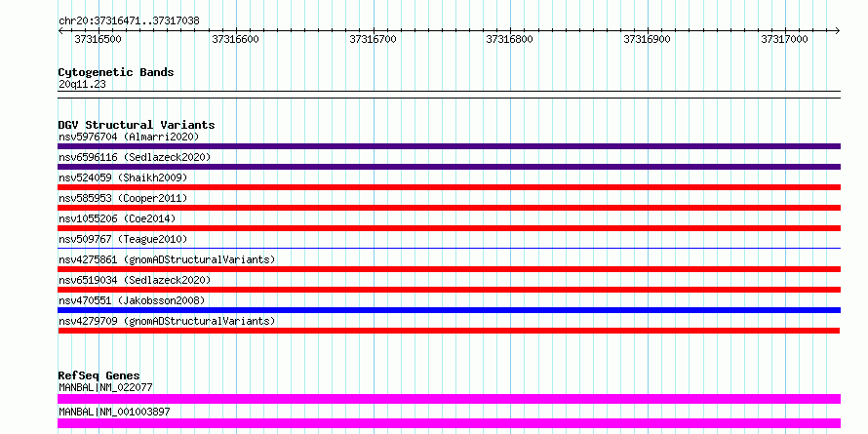The width and height of the screenshot is (868, 434).
Task: Click the nsv1055206 (Coe2014) label
Action: (117, 218)
